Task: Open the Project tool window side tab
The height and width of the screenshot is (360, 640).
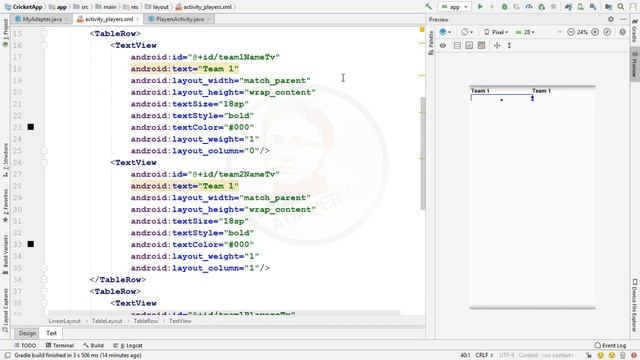Action: pyautogui.click(x=5, y=33)
